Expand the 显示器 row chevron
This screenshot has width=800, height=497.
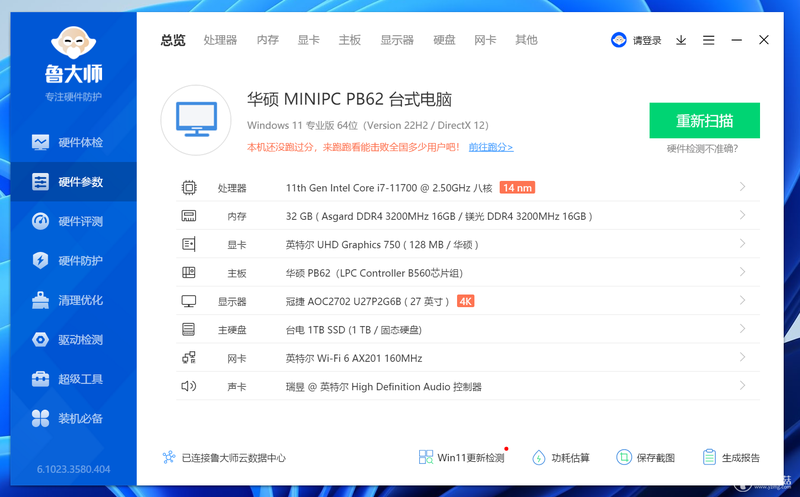(742, 301)
